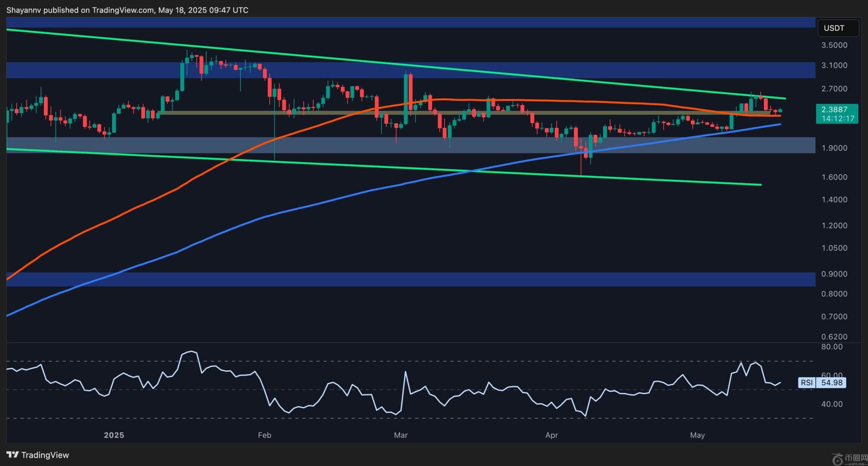The image size is (868, 466).
Task: Click the 0.6200 price axis label
Action: click(834, 337)
